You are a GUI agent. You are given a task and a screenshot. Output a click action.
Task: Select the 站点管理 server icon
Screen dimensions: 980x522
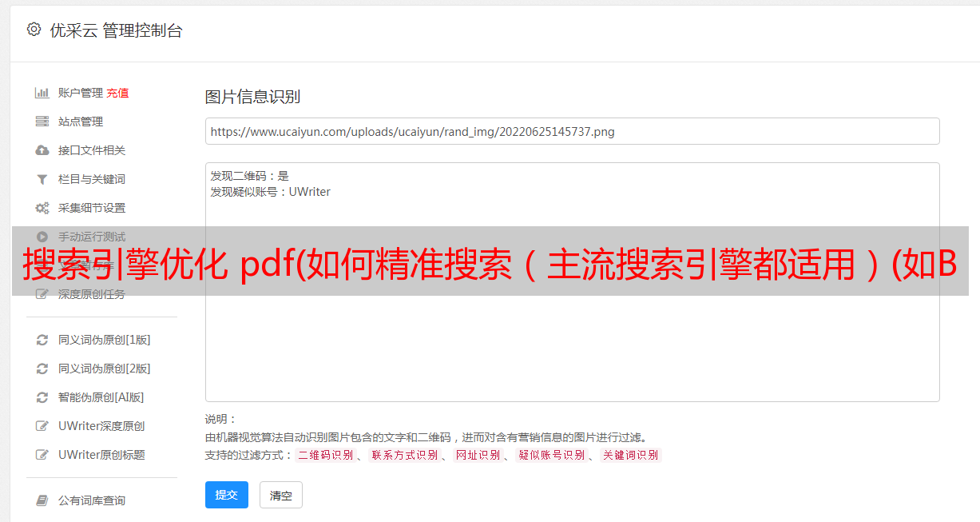tap(42, 122)
